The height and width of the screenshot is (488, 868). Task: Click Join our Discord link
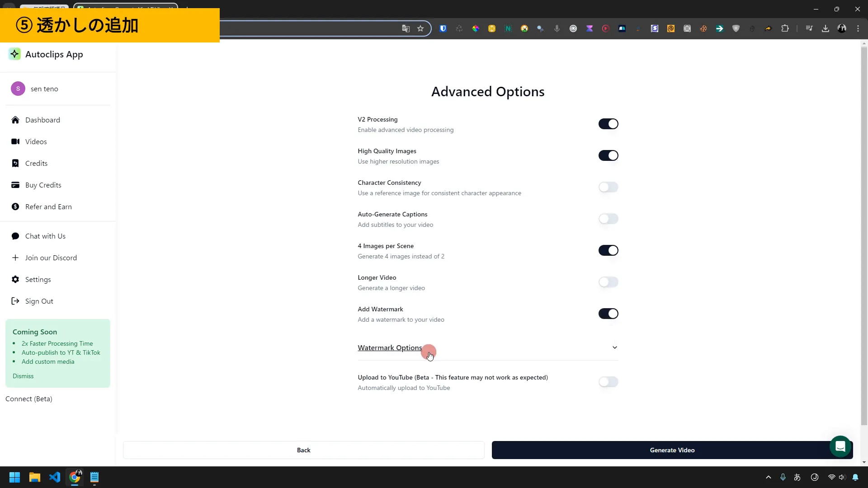pyautogui.click(x=51, y=258)
